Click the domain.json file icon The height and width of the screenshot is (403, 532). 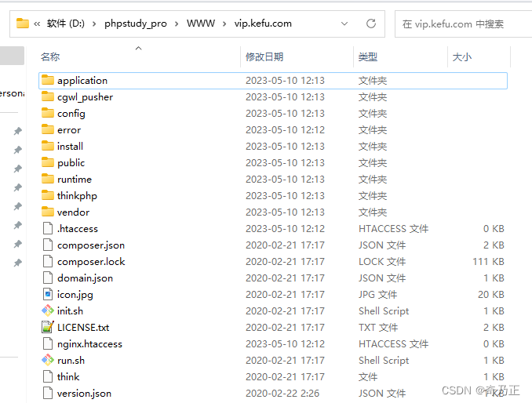[48, 278]
